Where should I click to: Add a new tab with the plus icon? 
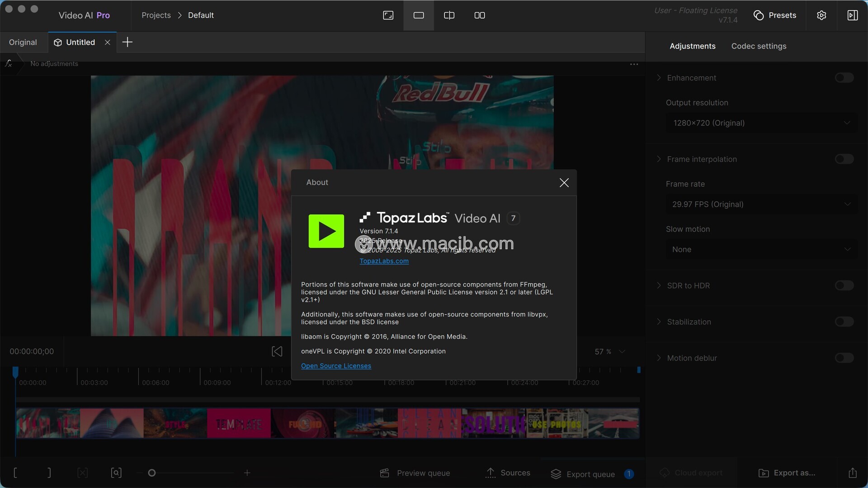tap(127, 42)
